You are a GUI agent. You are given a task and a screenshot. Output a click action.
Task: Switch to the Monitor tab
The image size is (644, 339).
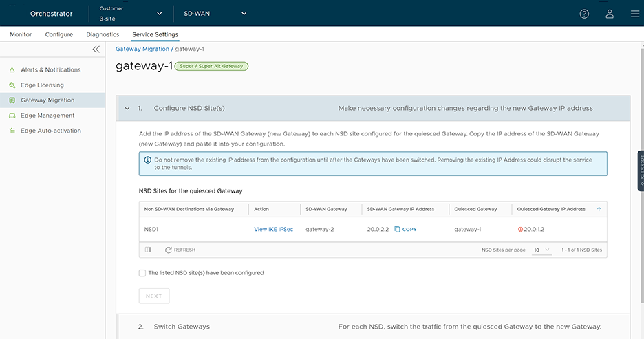(x=21, y=34)
